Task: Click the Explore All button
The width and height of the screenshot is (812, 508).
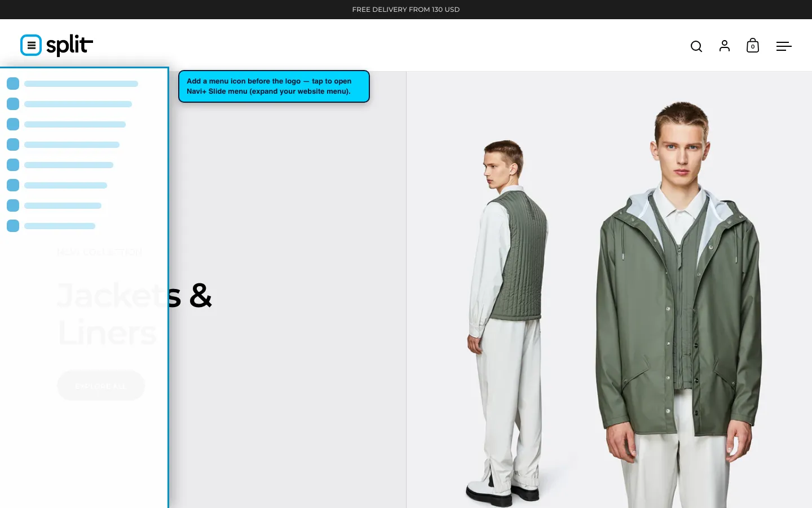Action: coord(101,386)
